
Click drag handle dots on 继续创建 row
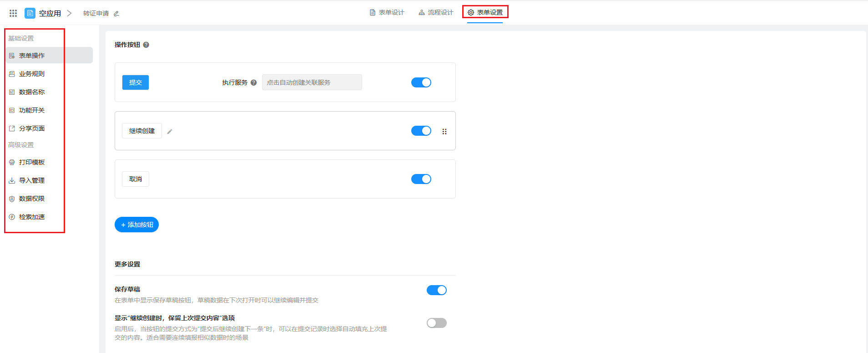[x=444, y=132]
